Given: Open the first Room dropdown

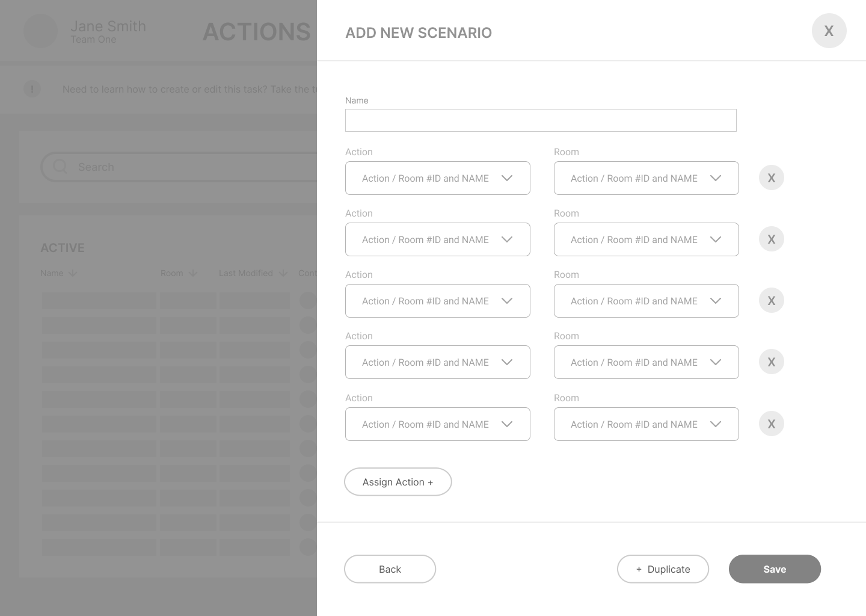Looking at the screenshot, I should click(646, 178).
